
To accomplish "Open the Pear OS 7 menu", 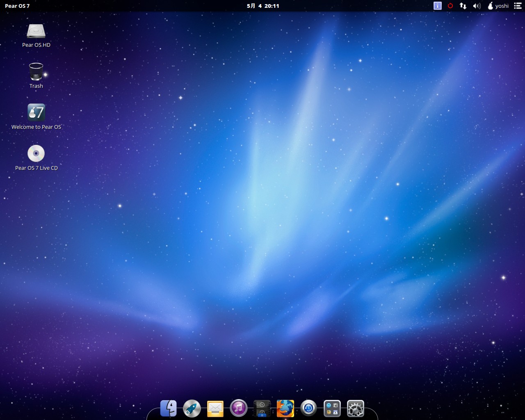I will point(17,6).
